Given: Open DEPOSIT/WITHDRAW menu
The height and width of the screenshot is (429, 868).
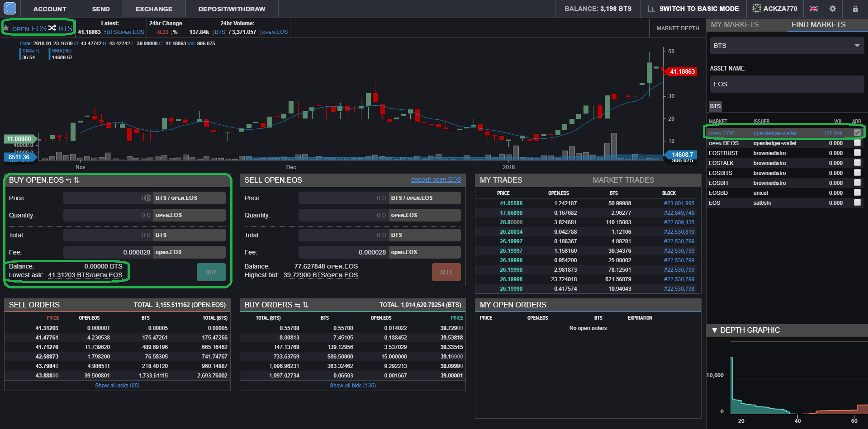Looking at the screenshot, I should tap(232, 9).
